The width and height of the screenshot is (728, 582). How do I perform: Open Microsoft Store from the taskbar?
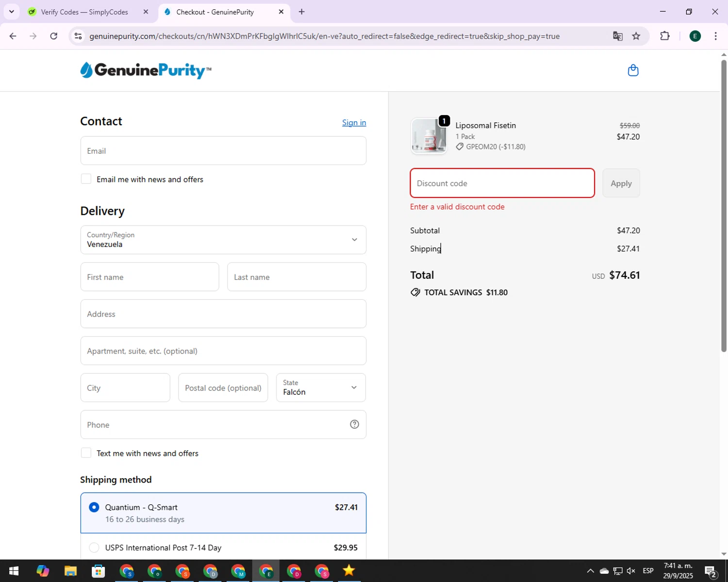(99, 571)
